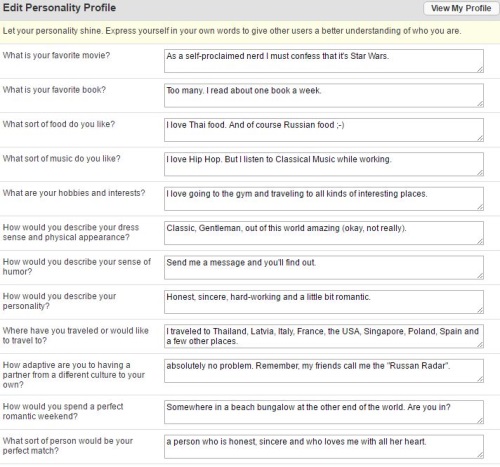This screenshot has width=500, height=467.
Task: Focus the personality description field
Action: (324, 302)
